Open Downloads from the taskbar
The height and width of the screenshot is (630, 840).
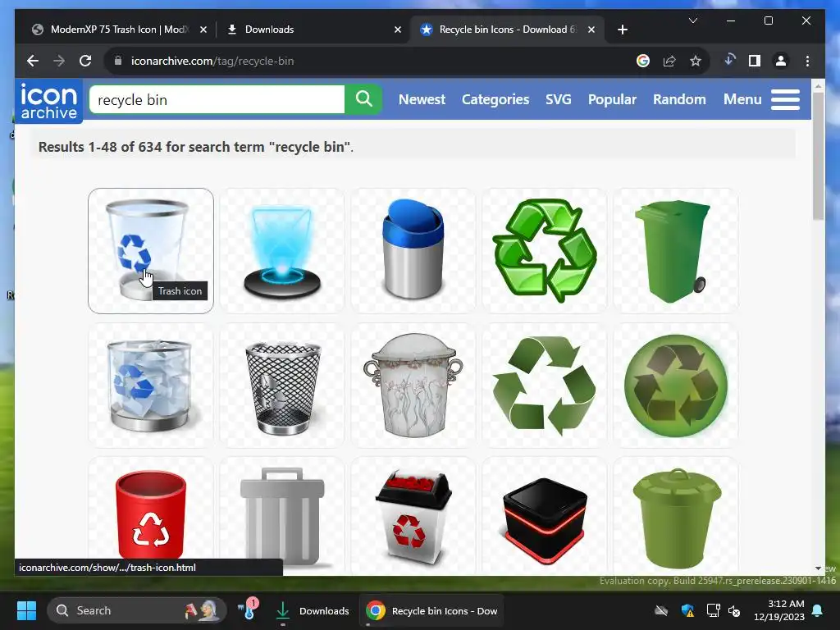(313, 610)
